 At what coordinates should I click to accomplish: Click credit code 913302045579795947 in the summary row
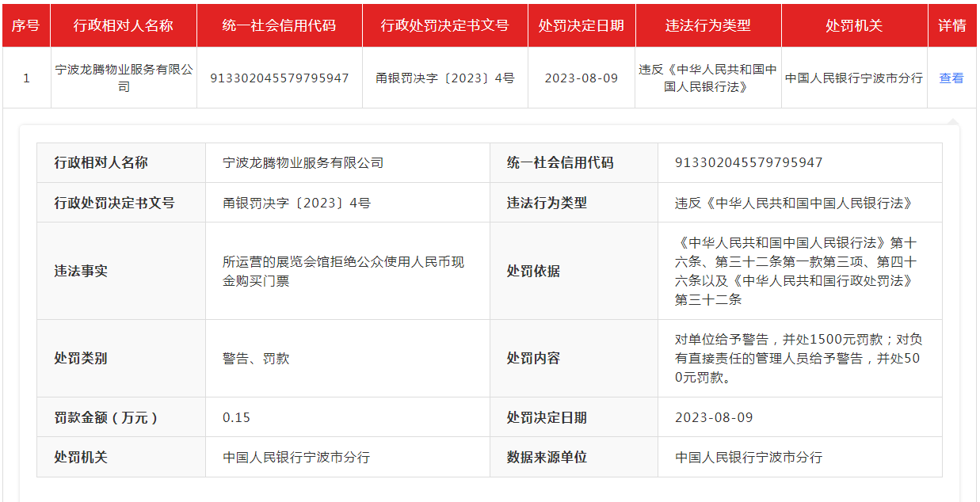click(279, 78)
